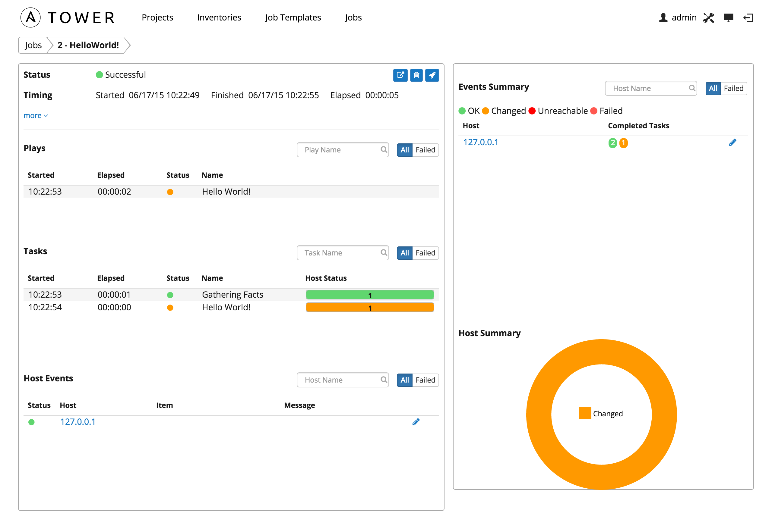Screen dimensions: 772x532
Task: Open the Inventories menu item
Action: pyautogui.click(x=219, y=17)
